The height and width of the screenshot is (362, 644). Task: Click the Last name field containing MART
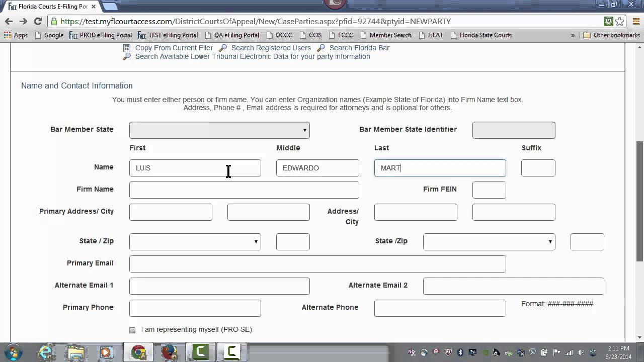(440, 168)
